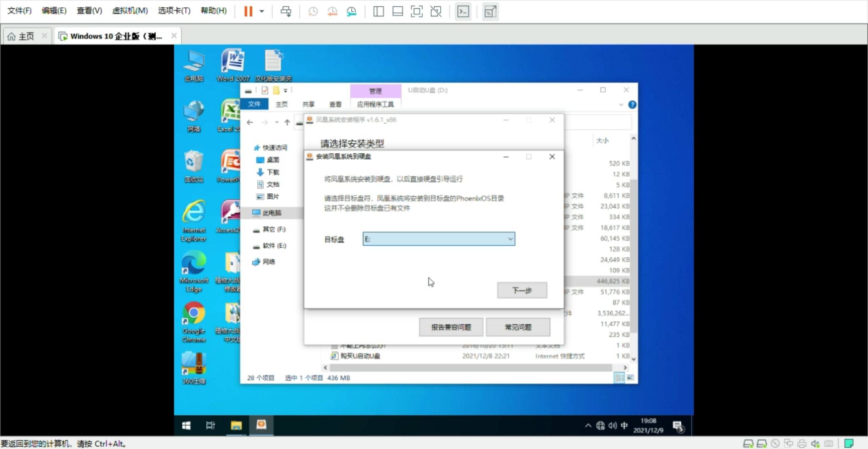Open the 文件(F) menu in VMware
Screen dimensions: 868x449
click(20, 10)
